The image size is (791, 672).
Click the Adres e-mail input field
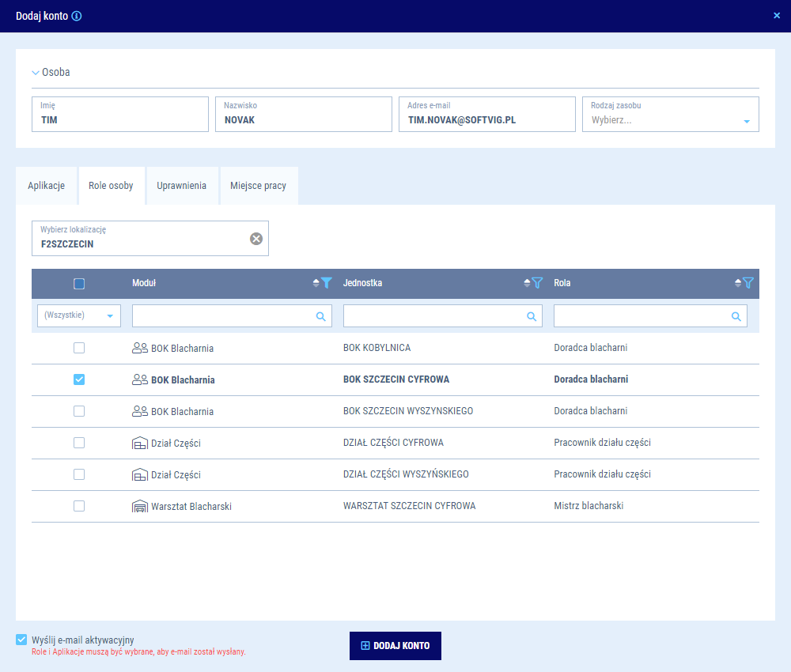coord(486,120)
